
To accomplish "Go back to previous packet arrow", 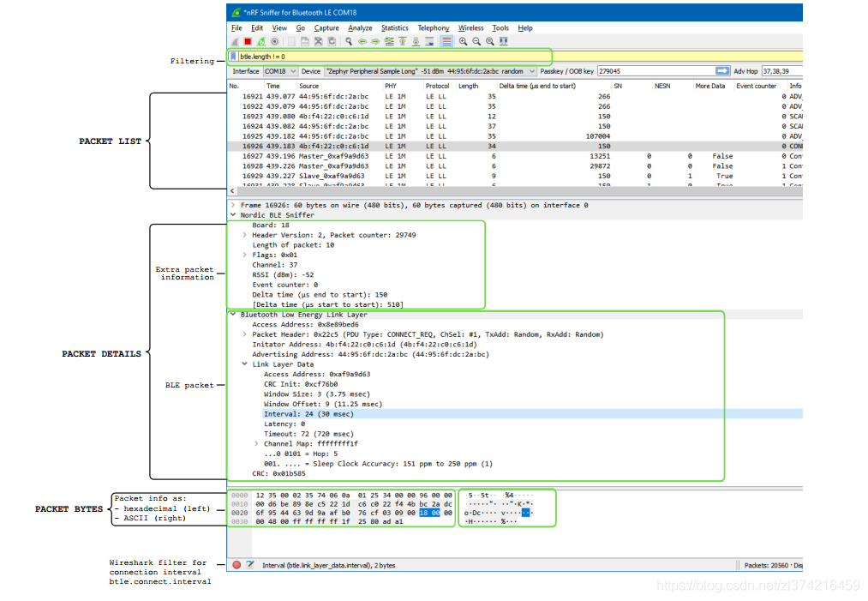I will 362,41.
